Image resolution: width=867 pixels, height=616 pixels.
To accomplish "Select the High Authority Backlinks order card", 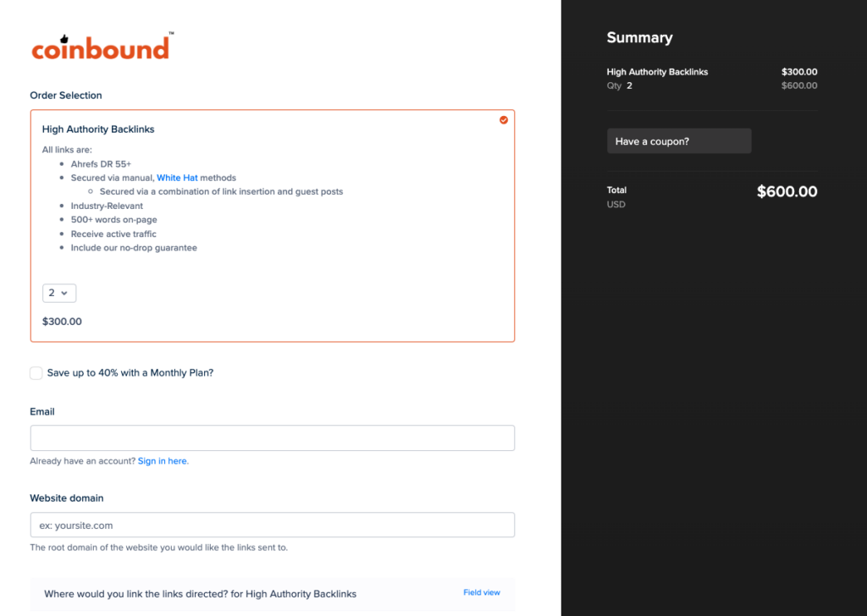I will click(273, 226).
